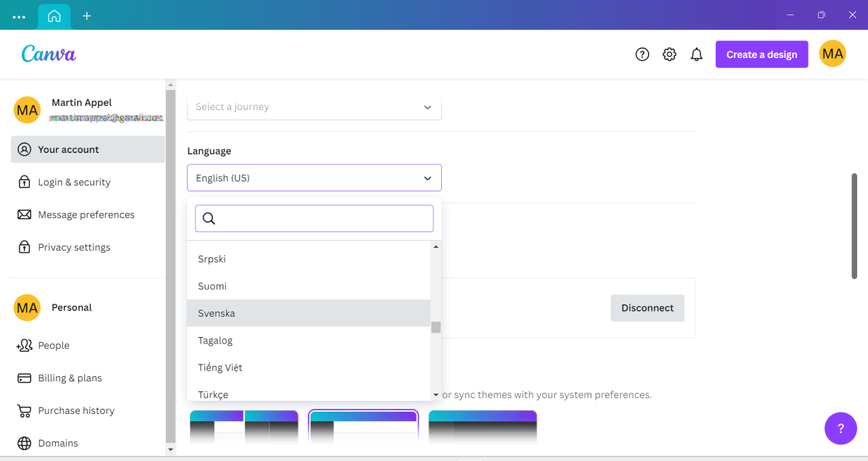This screenshot has width=868, height=461.
Task: Choose Svenska from the language list
Action: point(309,313)
